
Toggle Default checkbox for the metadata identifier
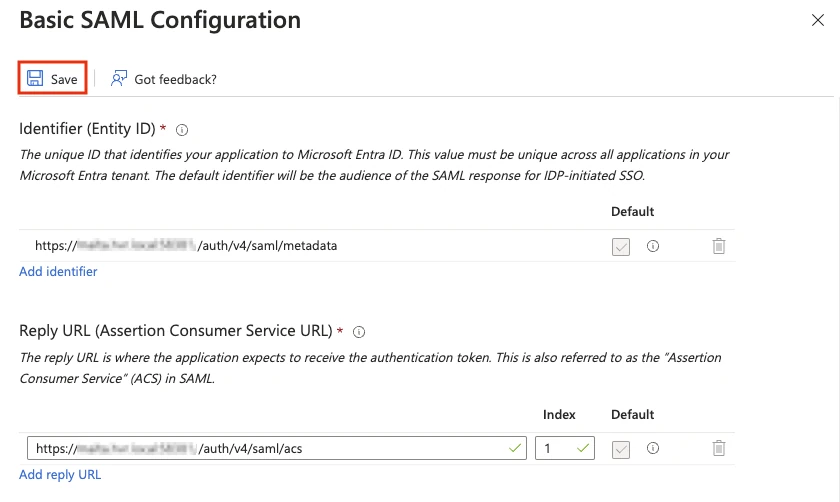tap(621, 246)
